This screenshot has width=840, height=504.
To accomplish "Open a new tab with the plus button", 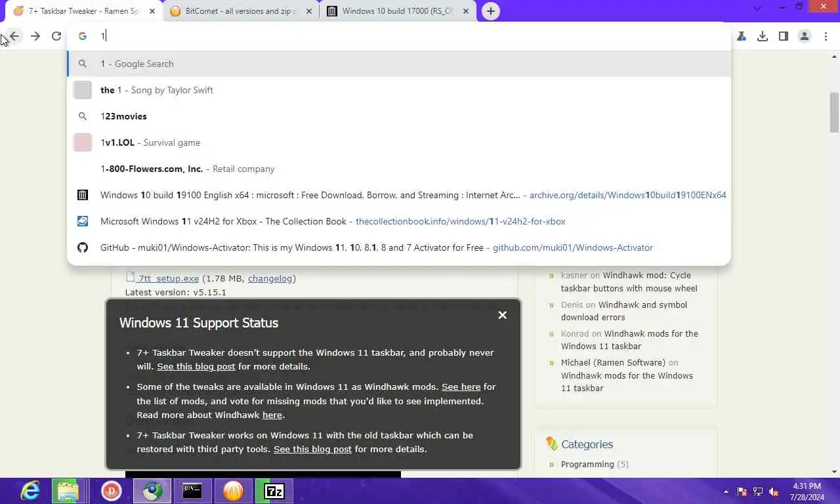I will [x=491, y=11].
